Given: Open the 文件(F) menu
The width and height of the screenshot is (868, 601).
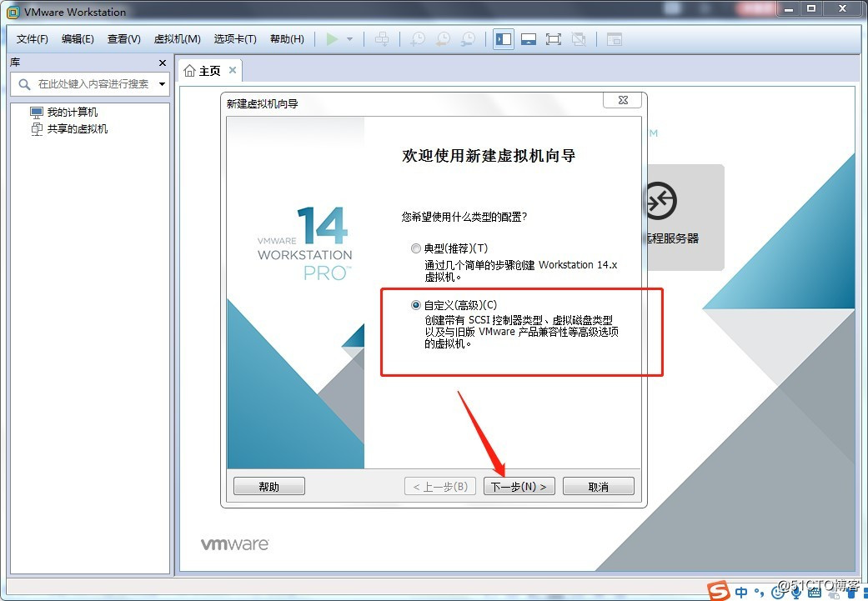Looking at the screenshot, I should [x=33, y=39].
